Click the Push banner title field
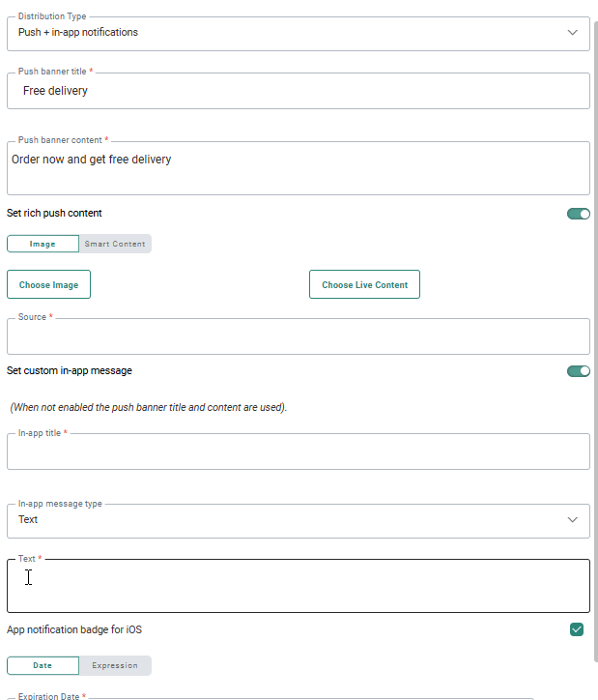 298,91
